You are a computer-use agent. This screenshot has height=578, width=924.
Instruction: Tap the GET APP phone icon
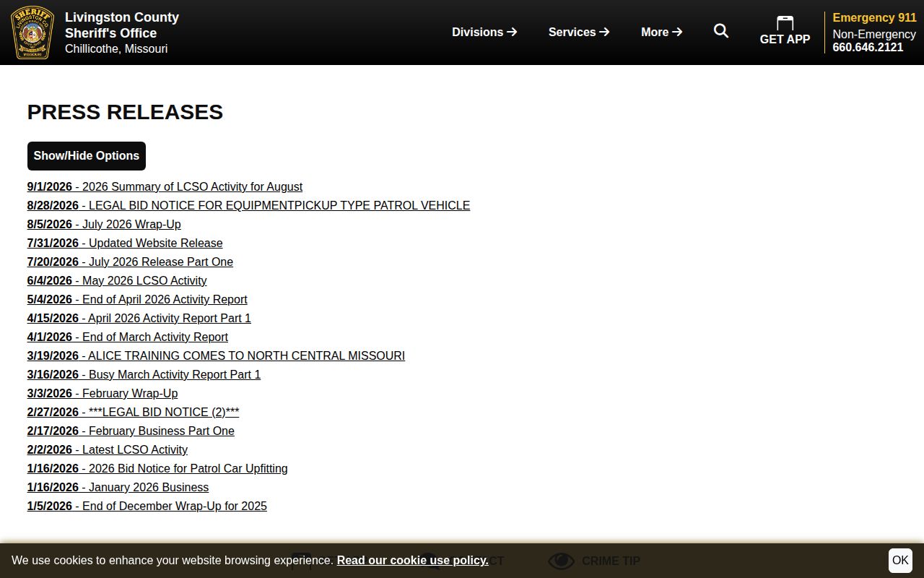coord(785,23)
